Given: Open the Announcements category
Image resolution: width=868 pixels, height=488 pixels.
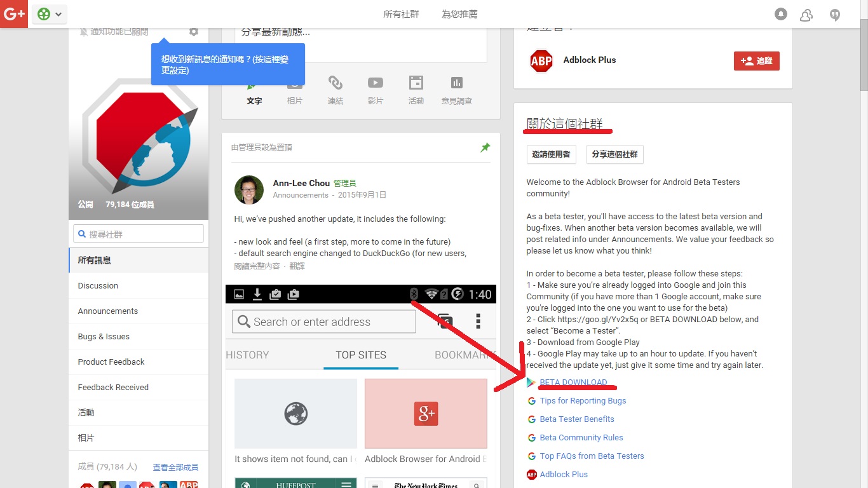Looking at the screenshot, I should 139,311.
